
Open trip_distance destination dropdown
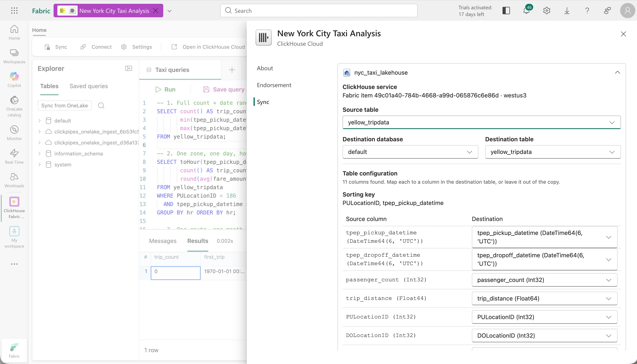point(544,298)
